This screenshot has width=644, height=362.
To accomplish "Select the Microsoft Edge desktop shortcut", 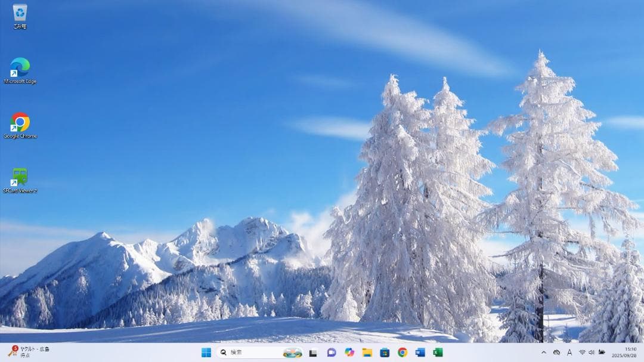I will coord(20,68).
